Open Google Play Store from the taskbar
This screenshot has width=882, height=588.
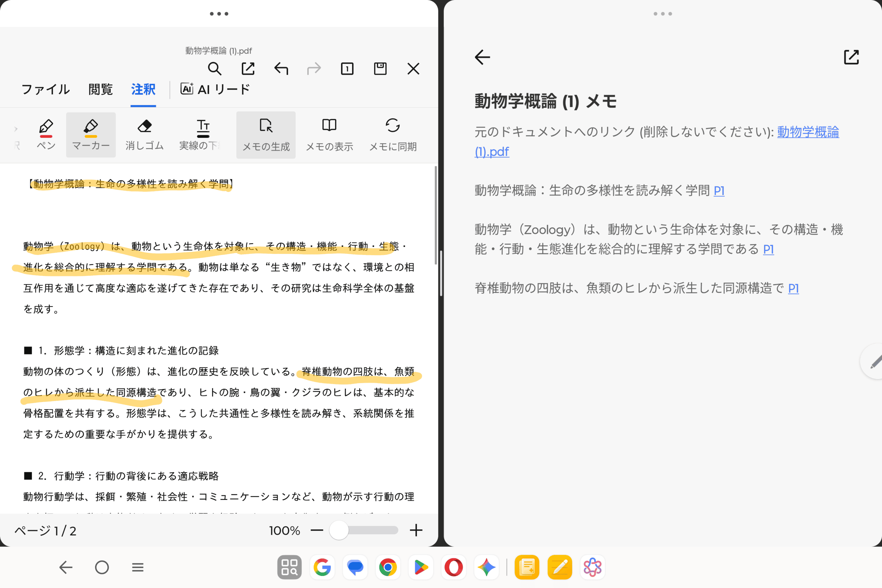click(421, 567)
